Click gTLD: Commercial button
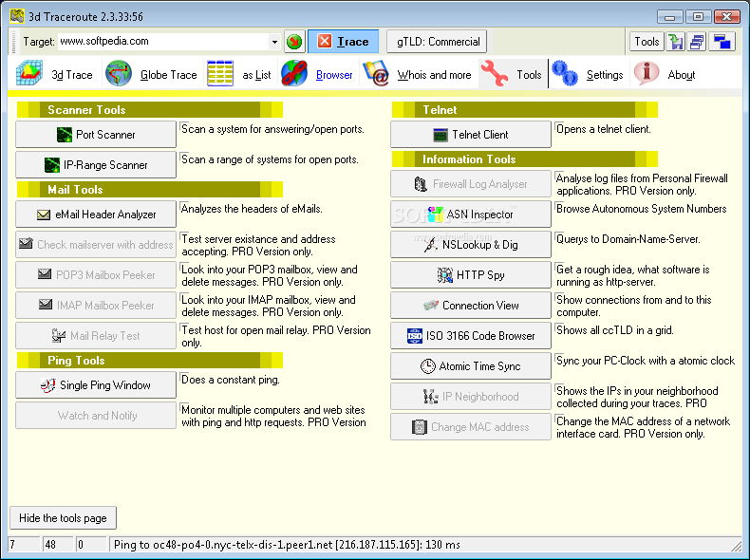Viewport: 750px width, 560px height. point(437,42)
